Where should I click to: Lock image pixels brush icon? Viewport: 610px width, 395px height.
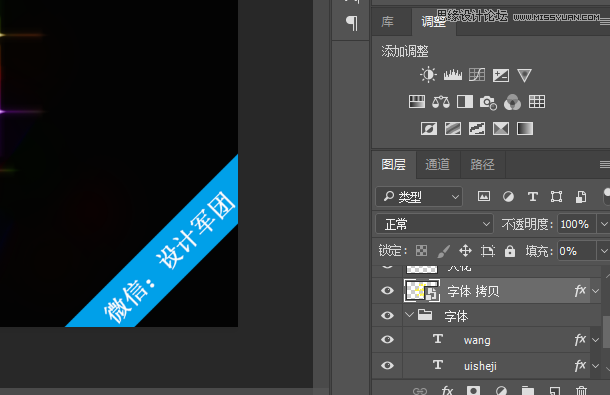pos(443,251)
